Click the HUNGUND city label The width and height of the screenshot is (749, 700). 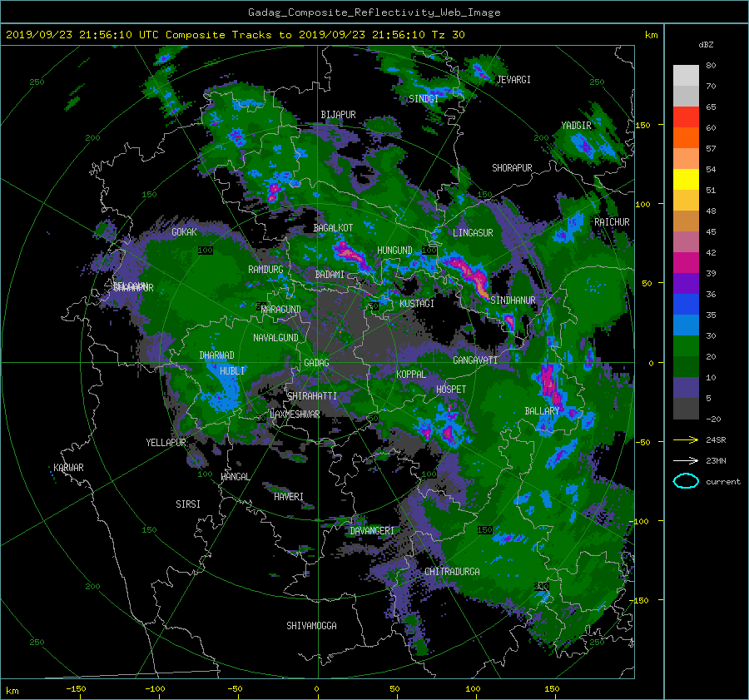coord(394,251)
